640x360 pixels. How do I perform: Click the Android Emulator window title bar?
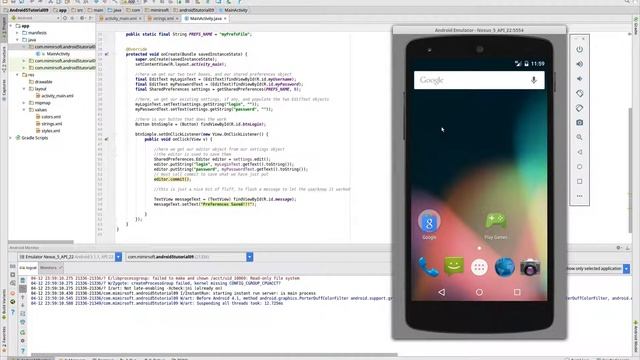pyautogui.click(x=479, y=30)
